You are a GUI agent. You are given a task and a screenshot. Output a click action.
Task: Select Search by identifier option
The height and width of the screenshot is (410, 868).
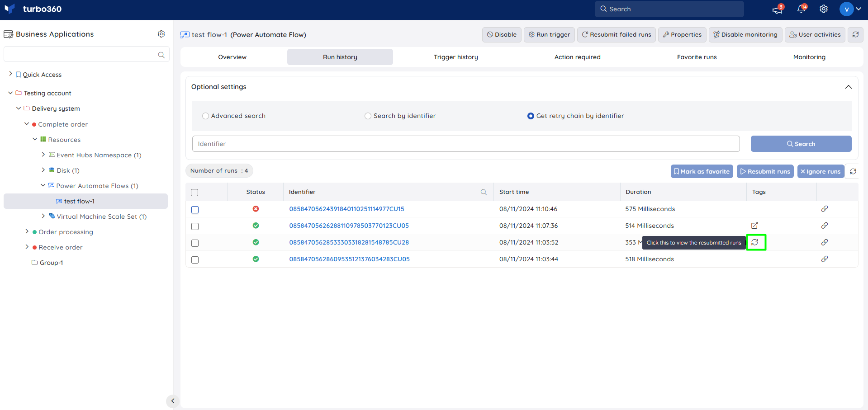click(368, 116)
